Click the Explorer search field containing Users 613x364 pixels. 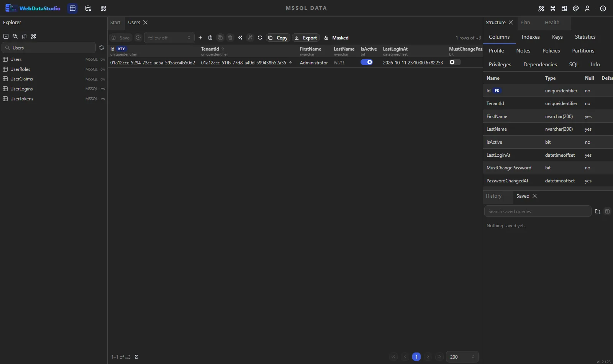pos(49,48)
